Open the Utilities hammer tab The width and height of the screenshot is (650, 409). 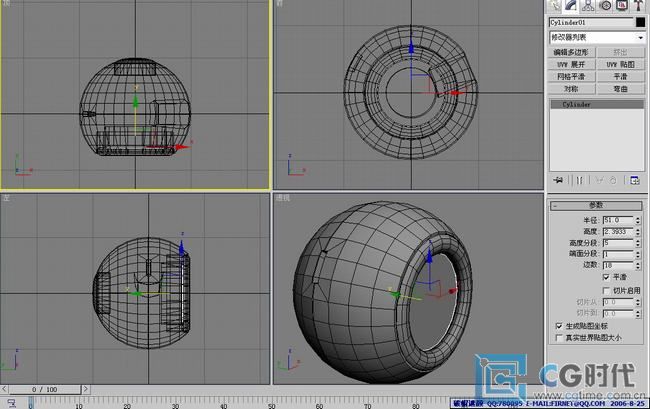[x=638, y=6]
